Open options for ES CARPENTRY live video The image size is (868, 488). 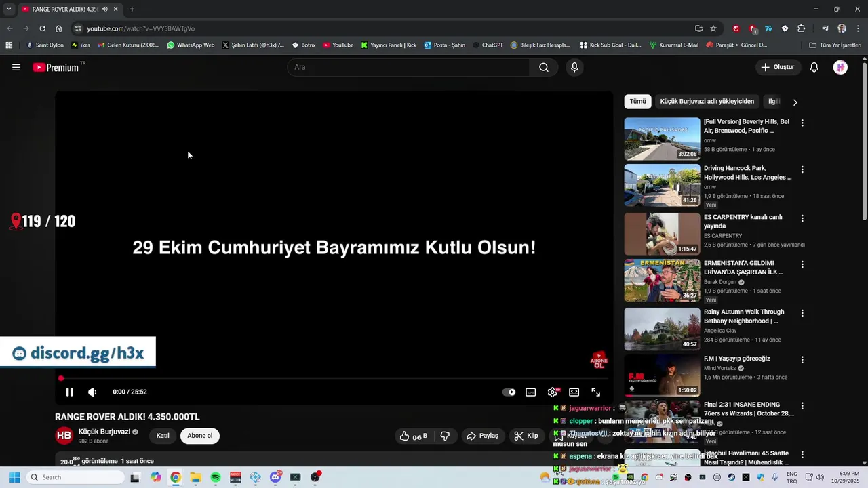(x=802, y=218)
